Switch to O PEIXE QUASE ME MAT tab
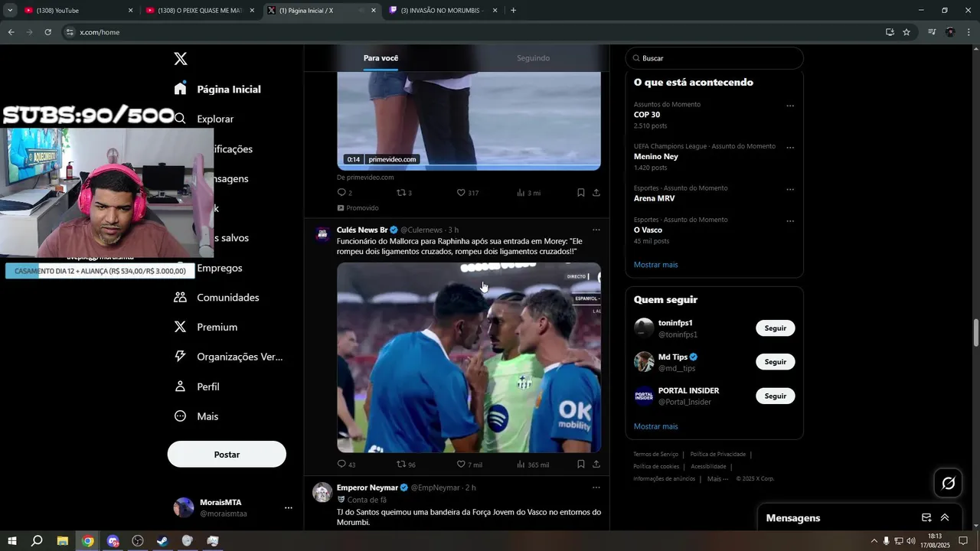980x551 pixels. point(199,11)
